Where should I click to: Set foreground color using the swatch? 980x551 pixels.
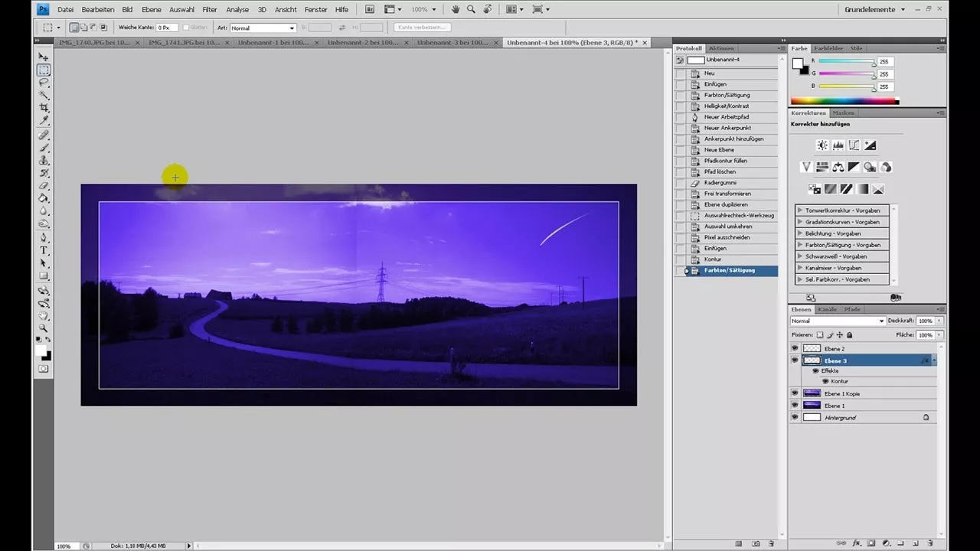(x=41, y=350)
